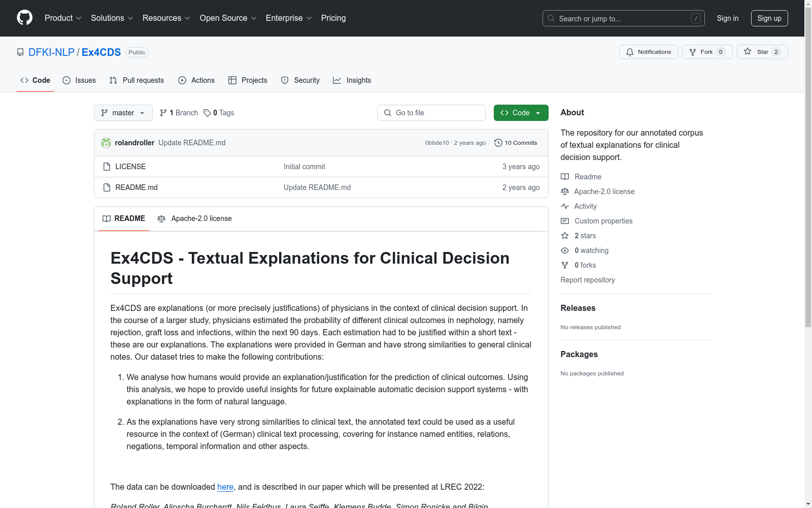This screenshot has width=812, height=508.
Task: Click the Go to file search box
Action: 431,113
